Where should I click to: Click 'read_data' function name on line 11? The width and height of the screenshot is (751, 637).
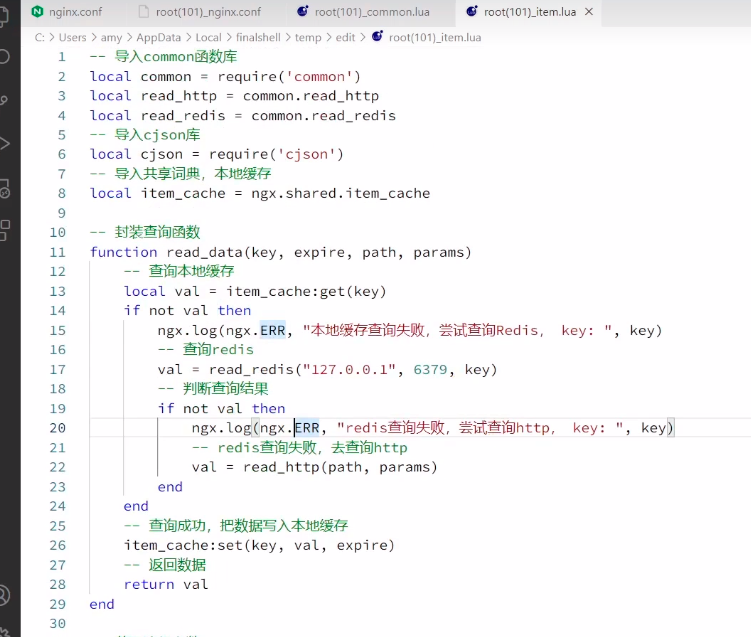point(205,252)
